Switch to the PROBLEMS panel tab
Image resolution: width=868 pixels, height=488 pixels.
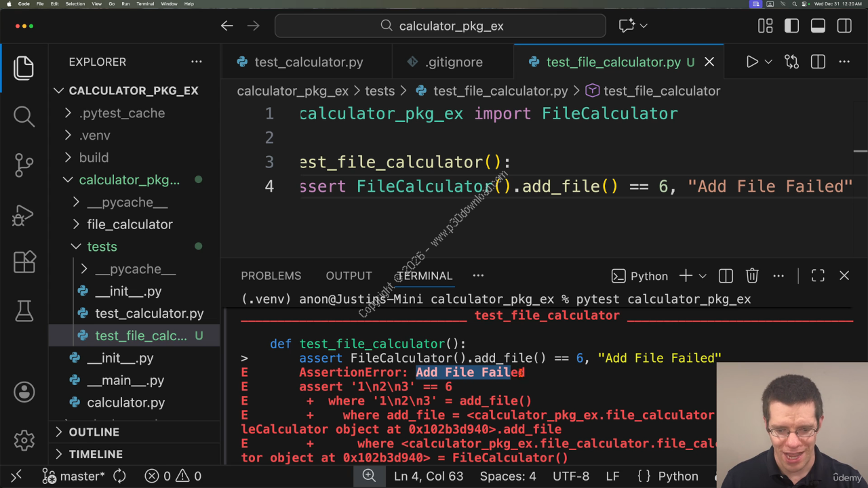[x=271, y=276]
